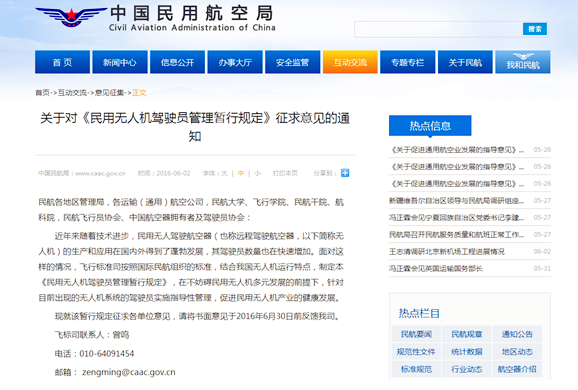This screenshot has height=390, width=578.
Task: Go to 信息公开 menu item
Action: pyautogui.click(x=177, y=62)
